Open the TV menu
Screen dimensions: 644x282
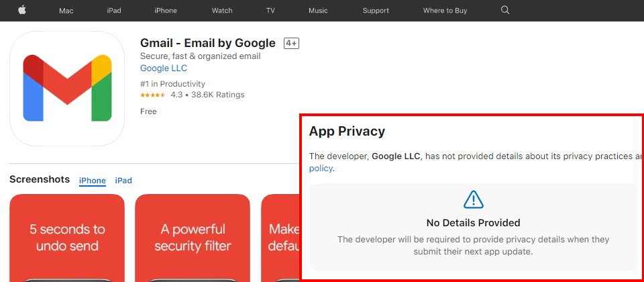tap(270, 11)
